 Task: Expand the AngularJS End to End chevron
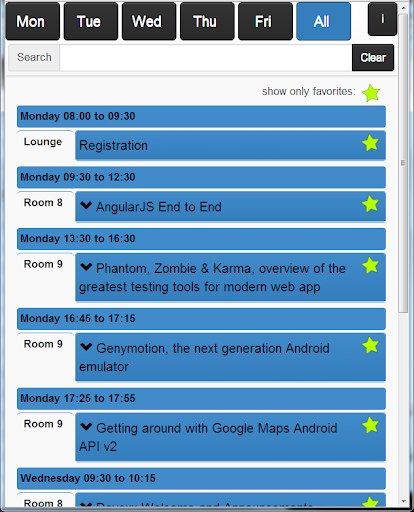pos(86,205)
